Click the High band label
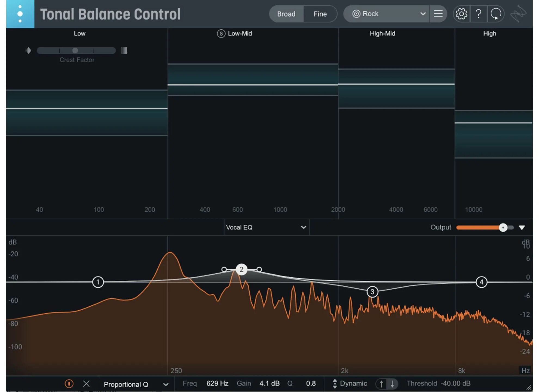 (x=490, y=33)
